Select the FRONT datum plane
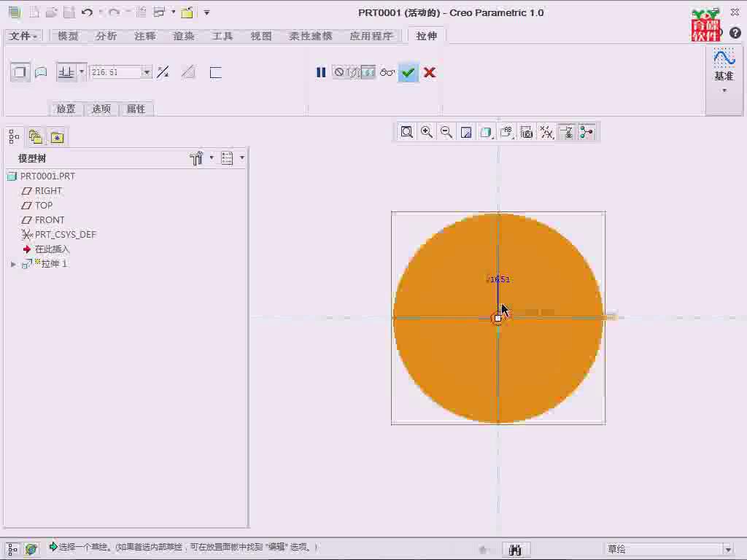Viewport: 747px width, 560px height. click(43, 220)
